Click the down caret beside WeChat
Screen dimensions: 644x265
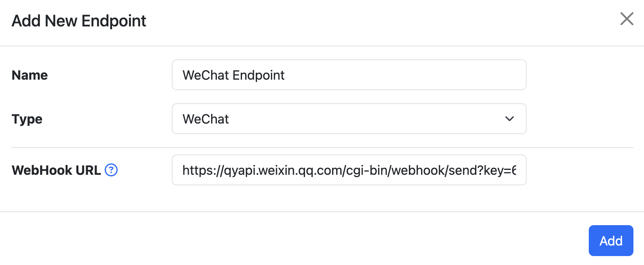coord(509,119)
